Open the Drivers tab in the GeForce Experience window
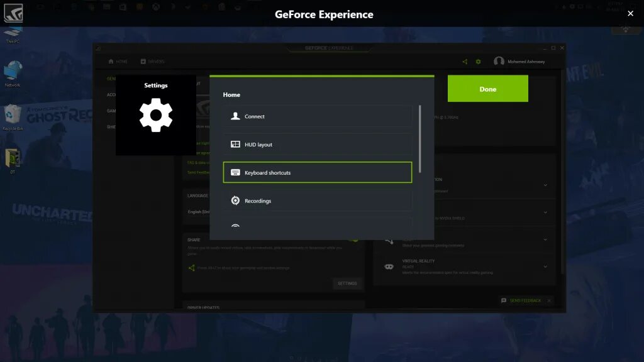The height and width of the screenshot is (362, 644). pos(152,62)
